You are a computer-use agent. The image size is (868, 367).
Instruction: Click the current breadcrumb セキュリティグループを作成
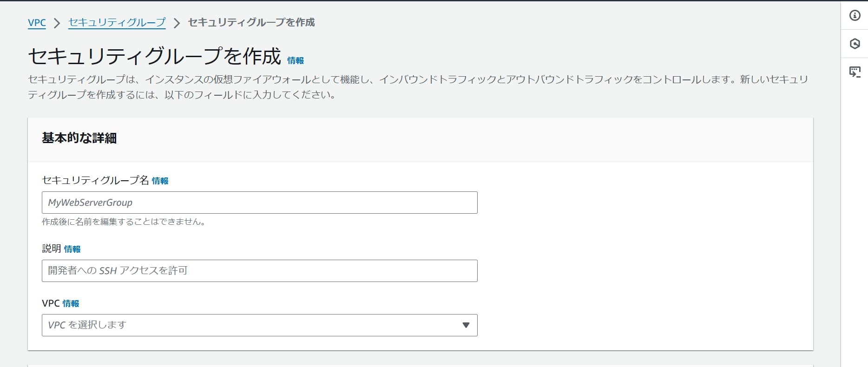click(x=251, y=22)
